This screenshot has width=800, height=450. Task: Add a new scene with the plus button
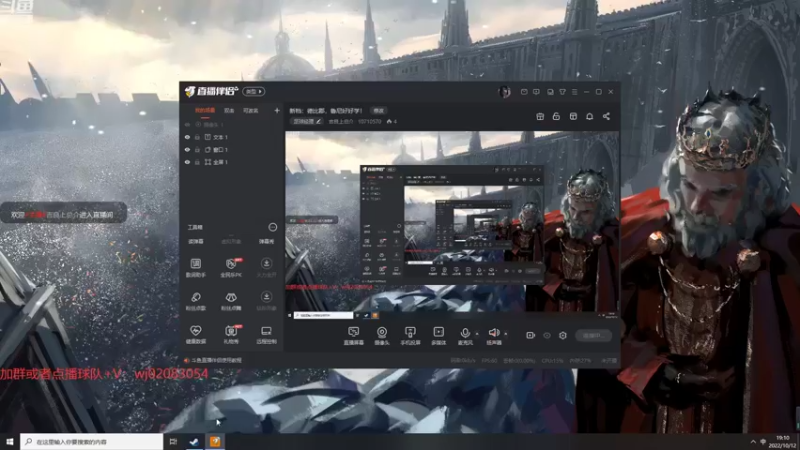click(277, 110)
